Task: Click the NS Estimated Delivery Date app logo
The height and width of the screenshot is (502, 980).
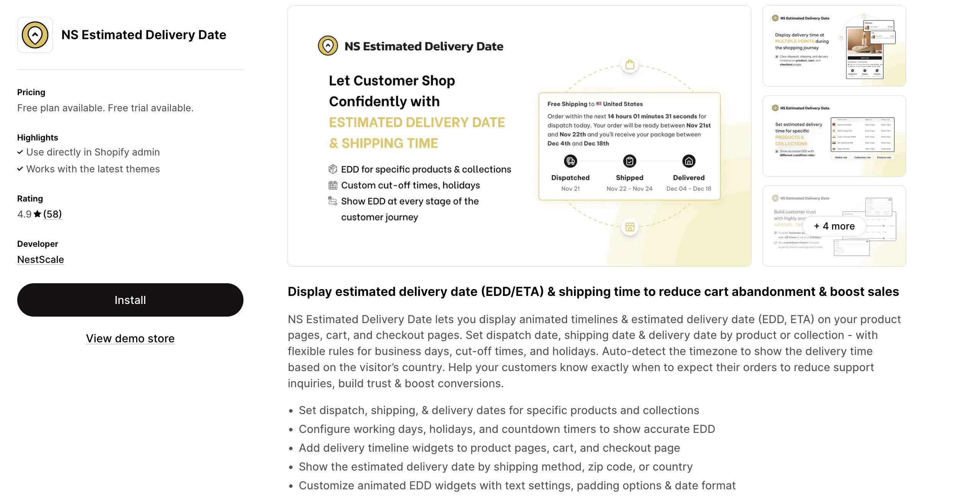Action: [x=35, y=35]
